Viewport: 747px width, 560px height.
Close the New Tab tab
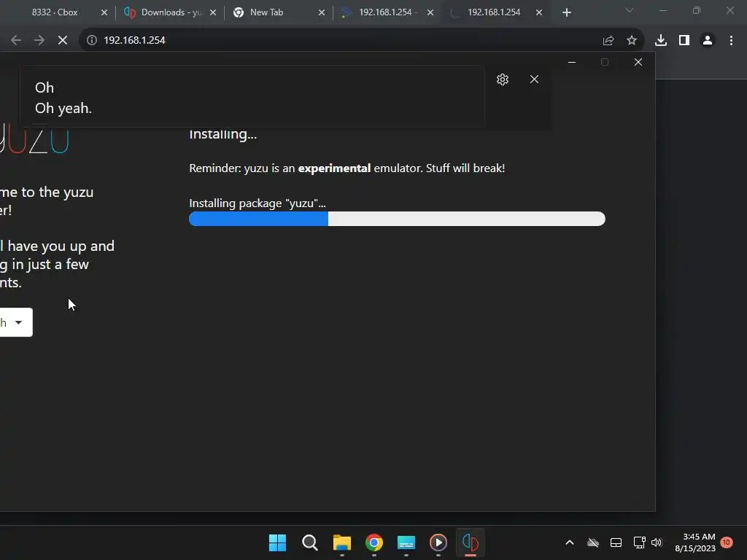click(322, 13)
